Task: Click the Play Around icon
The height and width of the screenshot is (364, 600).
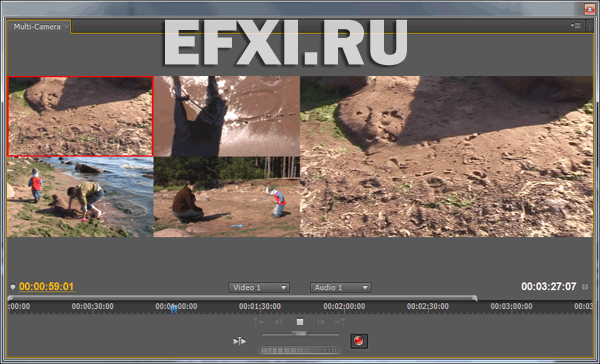Action: [240, 341]
